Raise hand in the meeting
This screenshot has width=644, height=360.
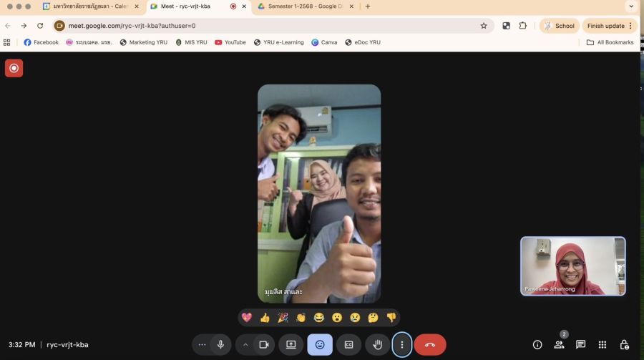click(x=377, y=344)
